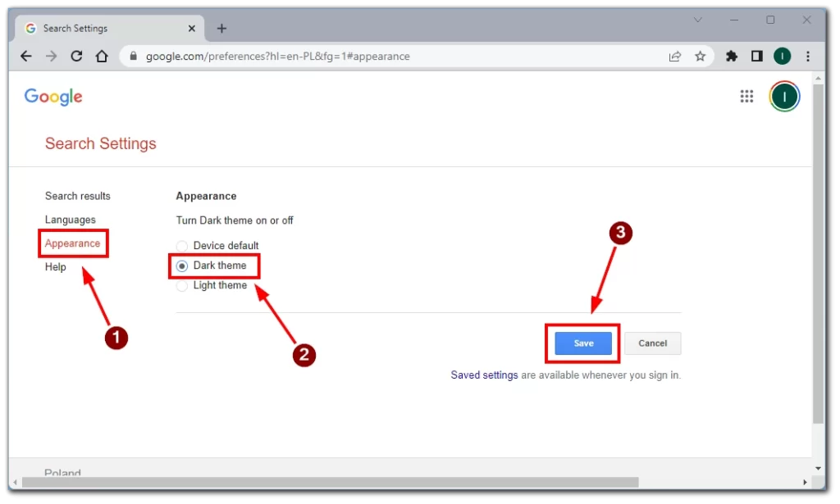Click the 'Turn Dark theme on or off' text
Image resolution: width=840 pixels, height=504 pixels.
235,220
